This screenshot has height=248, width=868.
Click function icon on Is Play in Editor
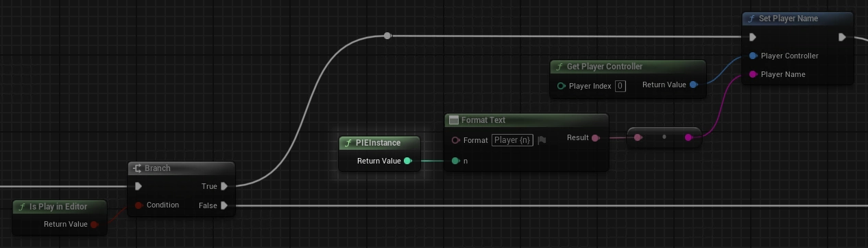22,206
